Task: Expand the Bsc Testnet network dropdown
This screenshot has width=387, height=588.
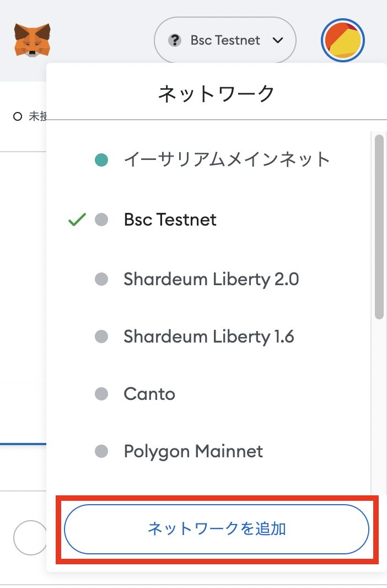Action: point(225,40)
